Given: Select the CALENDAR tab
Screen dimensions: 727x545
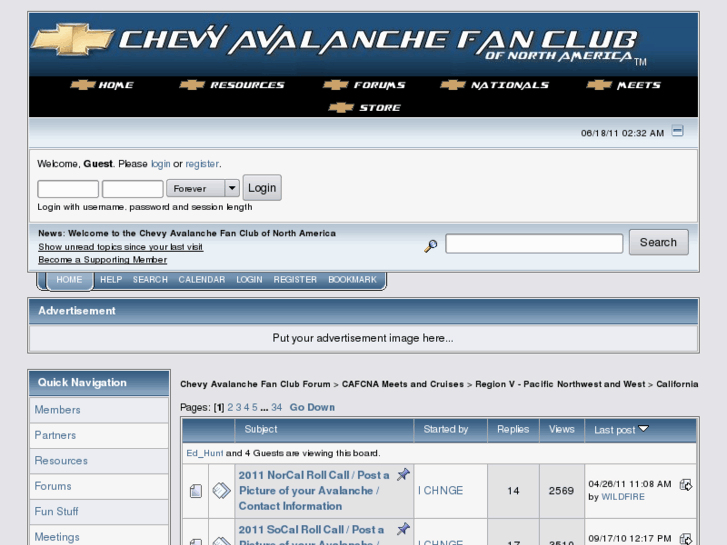Looking at the screenshot, I should click(202, 280).
